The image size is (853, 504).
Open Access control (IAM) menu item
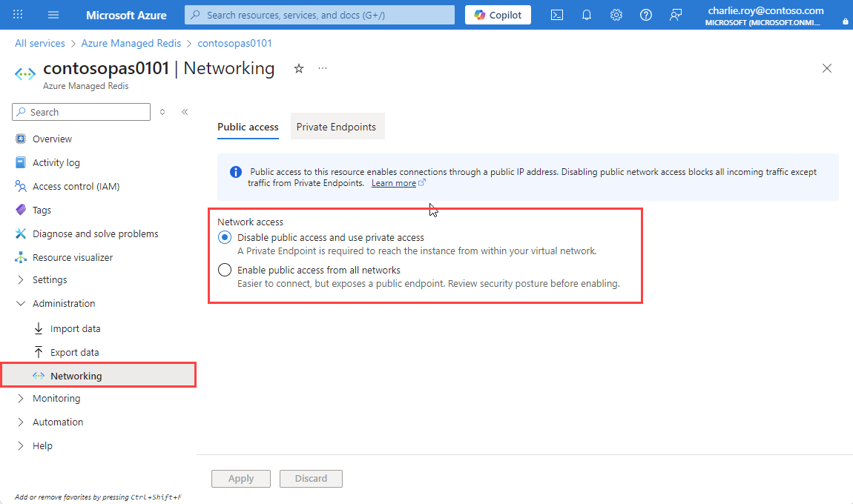tap(76, 187)
